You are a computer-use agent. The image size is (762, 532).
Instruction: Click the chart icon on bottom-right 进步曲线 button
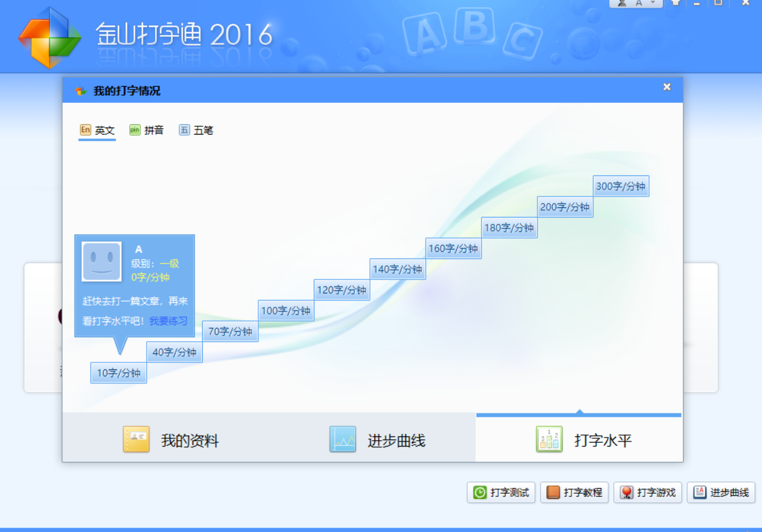click(x=700, y=492)
